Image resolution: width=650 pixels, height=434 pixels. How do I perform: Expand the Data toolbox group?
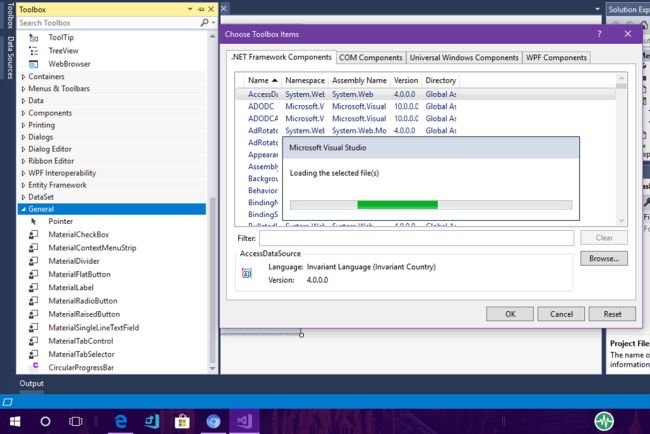pyautogui.click(x=23, y=101)
